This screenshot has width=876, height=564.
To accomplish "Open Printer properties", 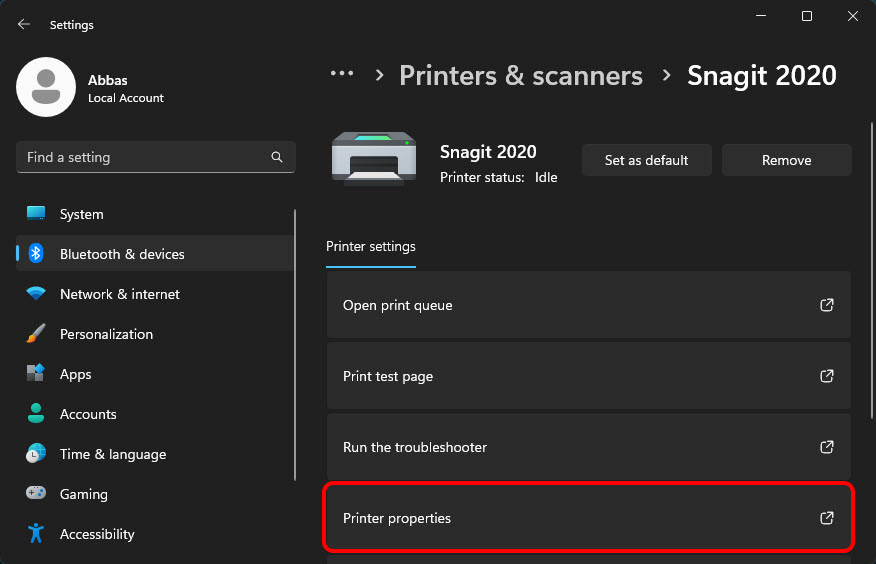I will pyautogui.click(x=588, y=518).
